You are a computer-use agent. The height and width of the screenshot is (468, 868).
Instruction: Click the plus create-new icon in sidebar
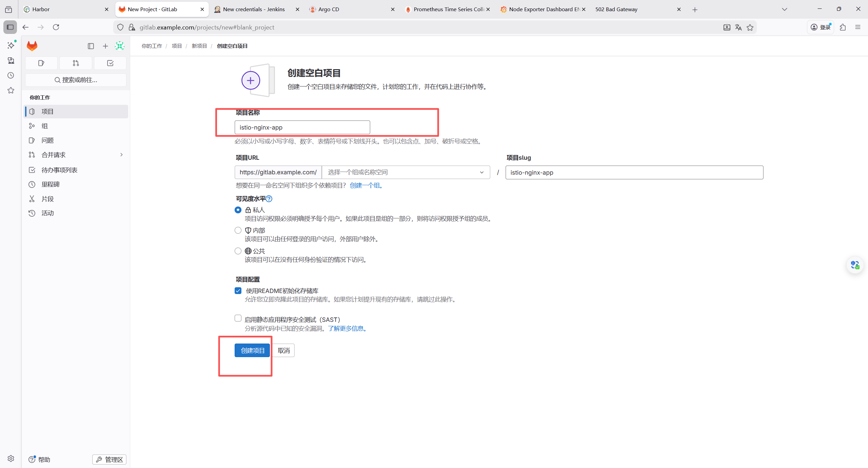pyautogui.click(x=105, y=46)
